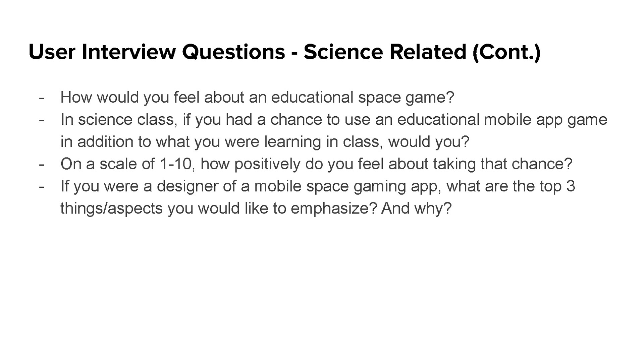Screen dimensions: 644x362
Task: Select the 'How would you feel' question line
Action: click(257, 98)
